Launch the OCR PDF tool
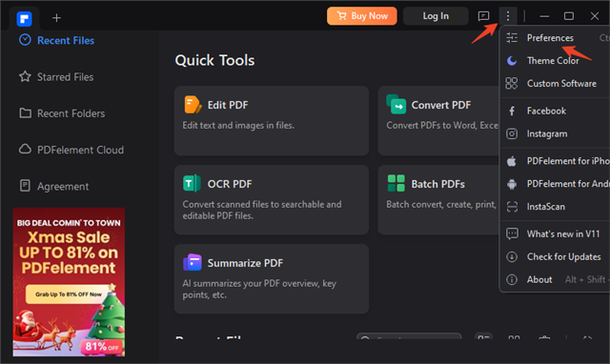Image resolution: width=610 pixels, height=364 pixels. (271, 199)
